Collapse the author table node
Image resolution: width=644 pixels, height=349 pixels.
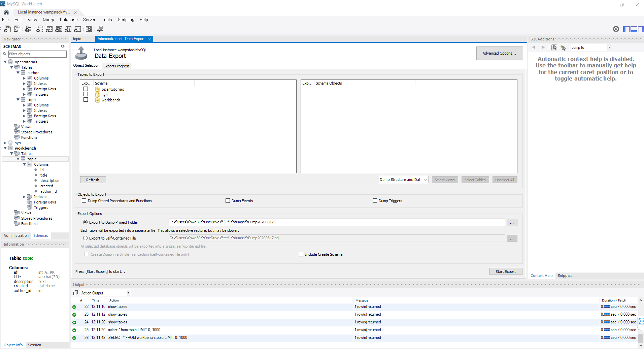click(18, 73)
